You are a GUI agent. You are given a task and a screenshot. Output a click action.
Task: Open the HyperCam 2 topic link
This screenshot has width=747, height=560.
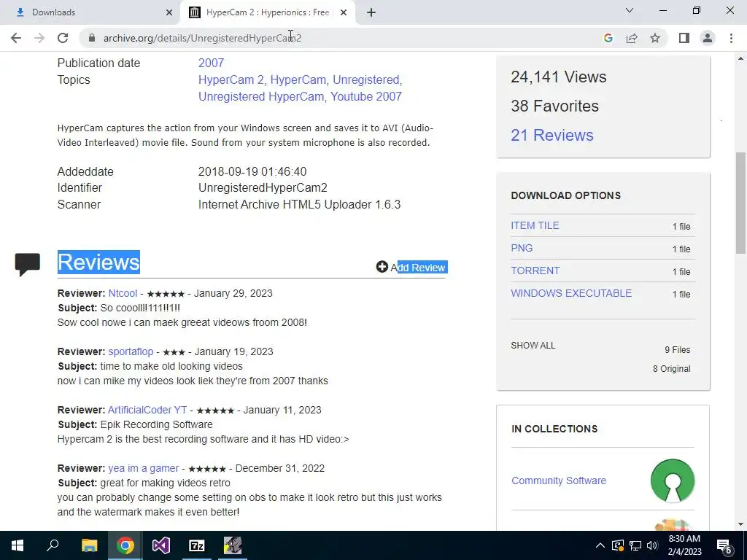click(x=231, y=79)
